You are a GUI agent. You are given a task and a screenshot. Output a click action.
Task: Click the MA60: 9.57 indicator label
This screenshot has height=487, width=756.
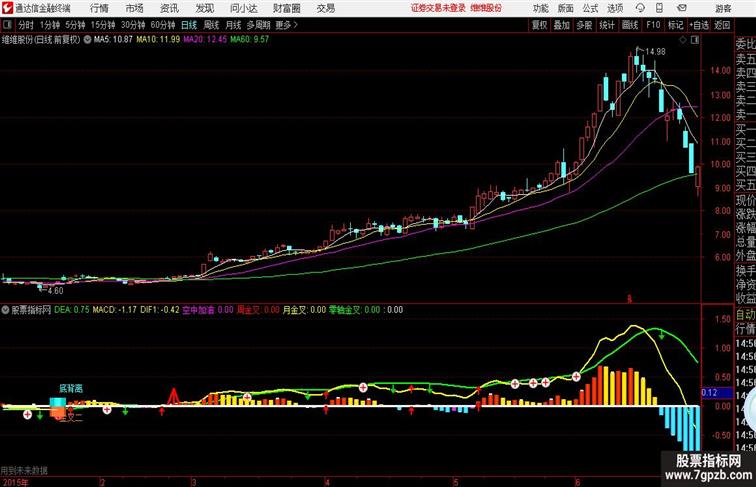click(x=249, y=40)
